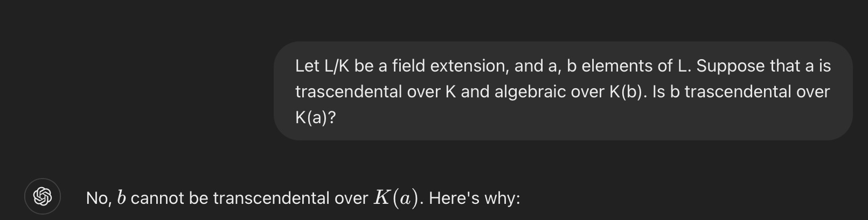
Task: Click 'Is b' in the user's question
Action: (666, 91)
